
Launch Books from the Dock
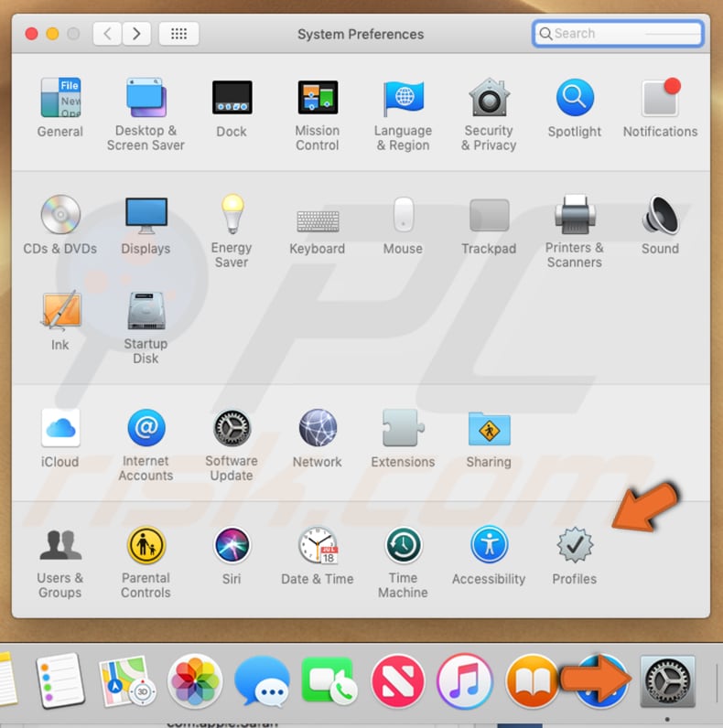532,681
